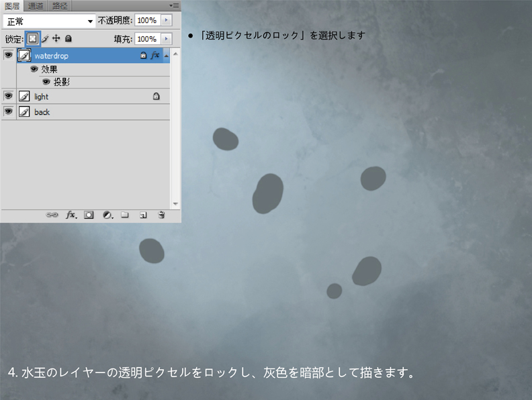Image resolution: width=532 pixels, height=400 pixels.
Task: Collapse waterdrop layer effects arrow
Action: click(167, 56)
